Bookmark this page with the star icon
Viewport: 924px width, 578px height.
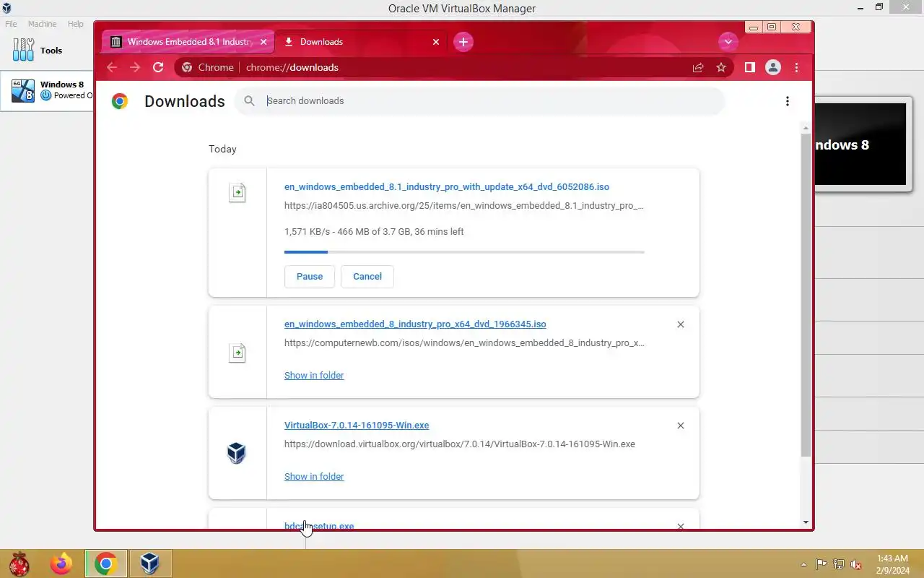tap(721, 67)
